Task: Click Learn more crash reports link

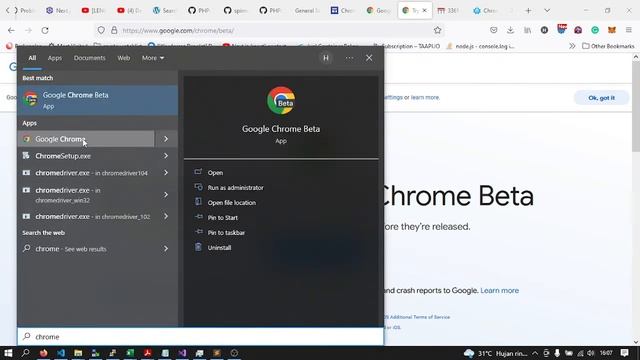Action: (500, 291)
